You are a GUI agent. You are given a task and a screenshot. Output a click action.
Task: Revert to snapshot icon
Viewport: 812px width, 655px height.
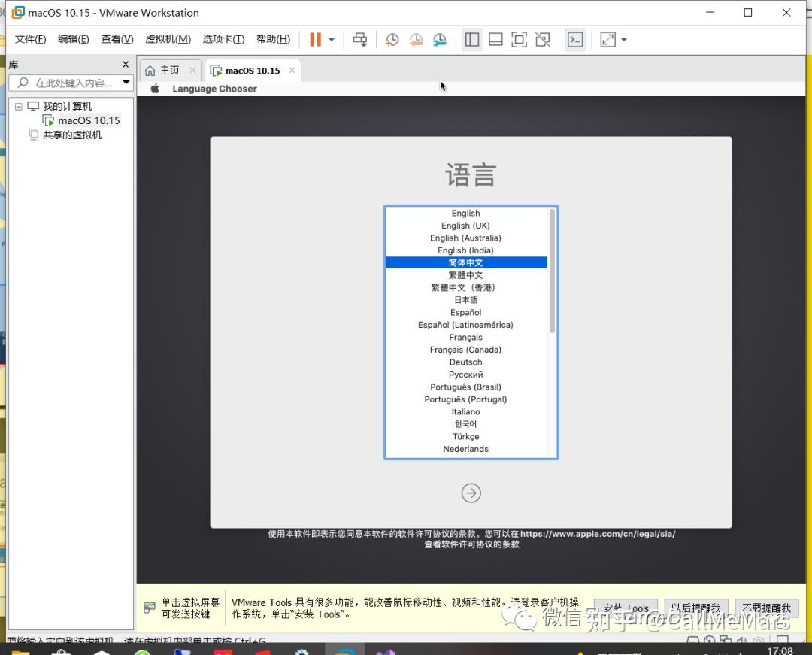[x=416, y=39]
